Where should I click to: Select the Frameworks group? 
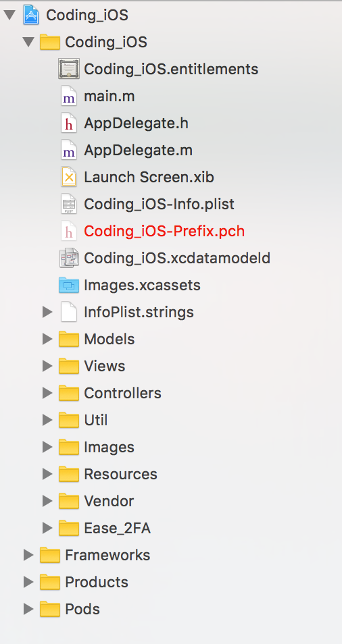click(107, 555)
